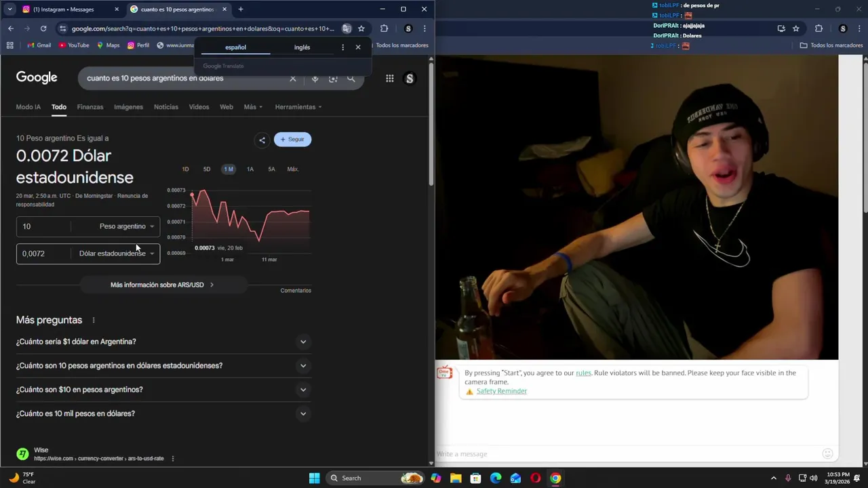Image resolution: width=868 pixels, height=488 pixels.
Task: Click the Peso argentino amount field
Action: point(45,226)
